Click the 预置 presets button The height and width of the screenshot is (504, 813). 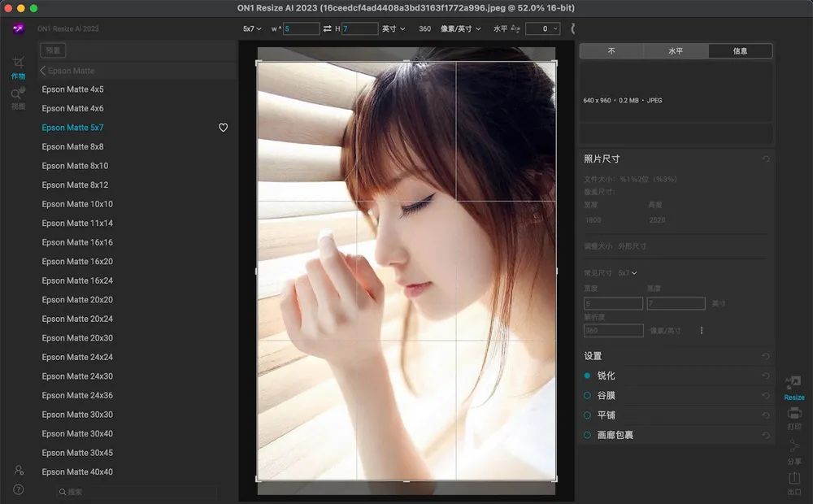click(x=53, y=50)
